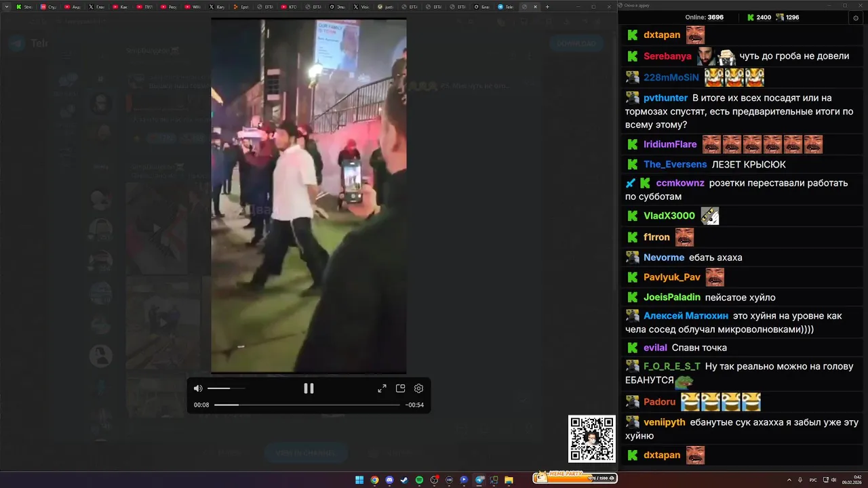Enter fullscreen mode in video player
This screenshot has width=868, height=488.
(x=382, y=388)
